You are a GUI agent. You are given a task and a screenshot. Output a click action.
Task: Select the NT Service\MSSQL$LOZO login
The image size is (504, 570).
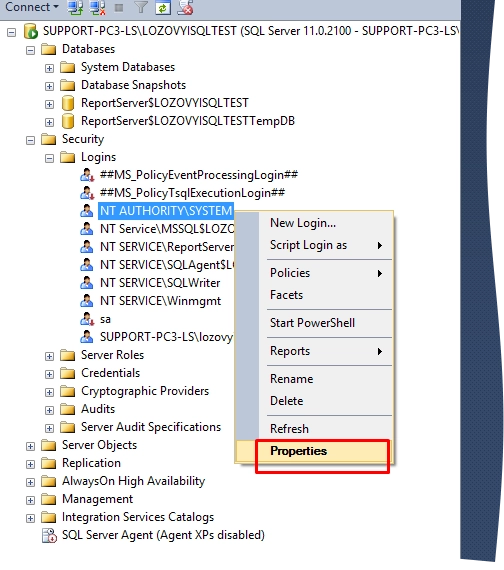(x=167, y=229)
